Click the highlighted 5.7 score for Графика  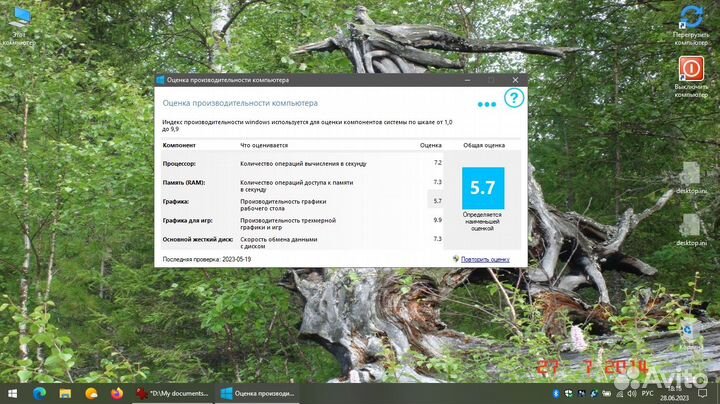436,201
